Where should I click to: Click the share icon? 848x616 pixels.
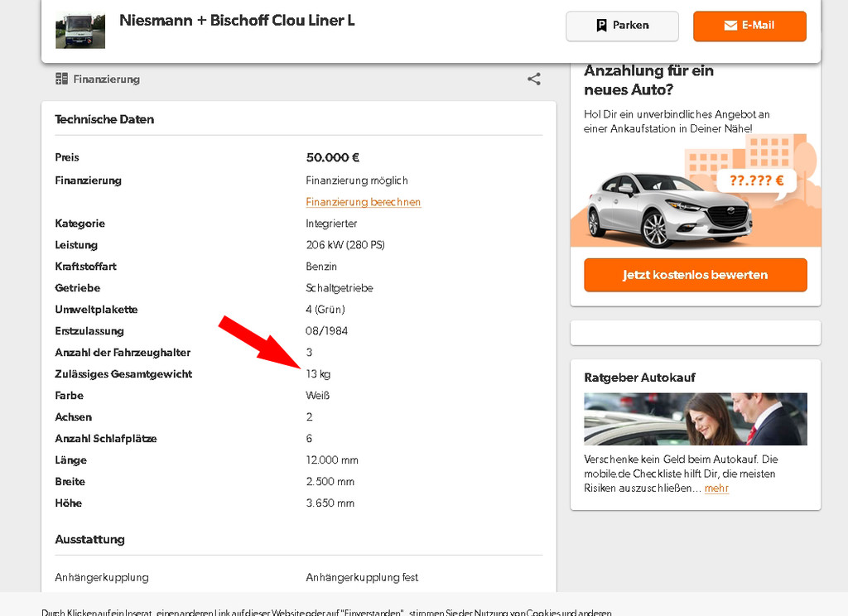click(534, 79)
